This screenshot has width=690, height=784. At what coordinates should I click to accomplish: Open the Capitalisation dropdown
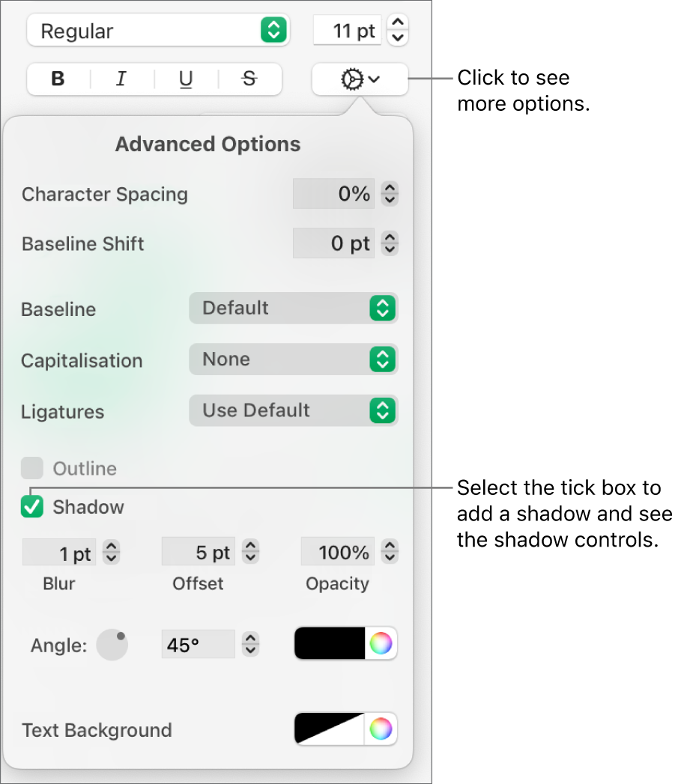click(293, 359)
